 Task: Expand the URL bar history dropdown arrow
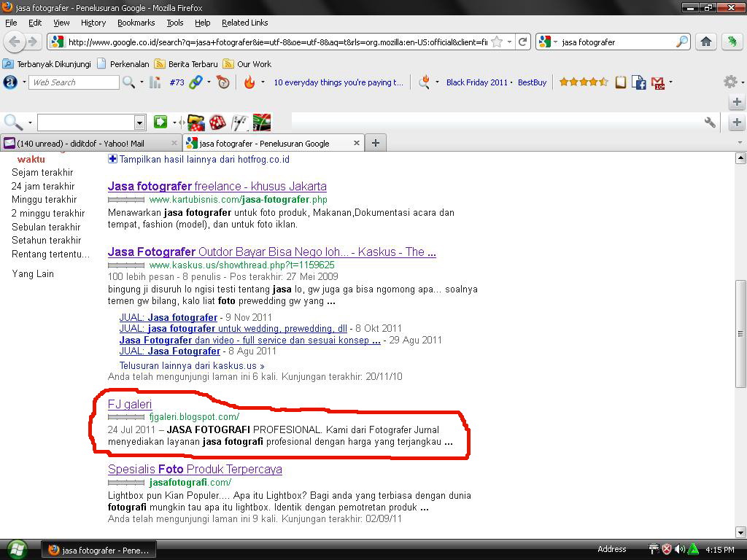click(x=509, y=42)
